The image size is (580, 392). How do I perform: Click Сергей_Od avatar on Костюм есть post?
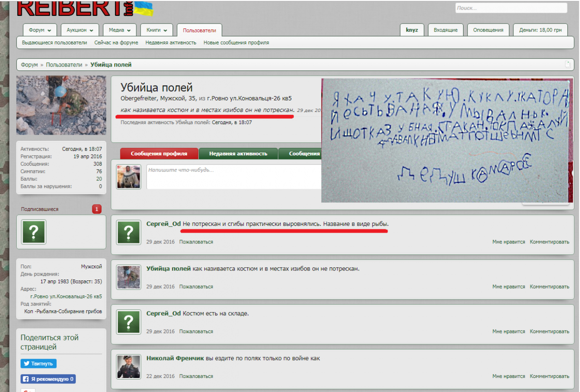[x=129, y=322]
